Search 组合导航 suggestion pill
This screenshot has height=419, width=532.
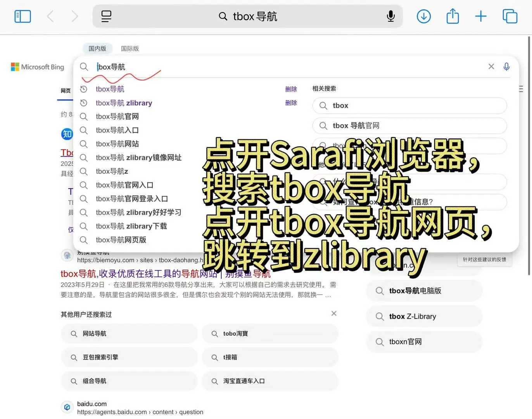tap(129, 381)
